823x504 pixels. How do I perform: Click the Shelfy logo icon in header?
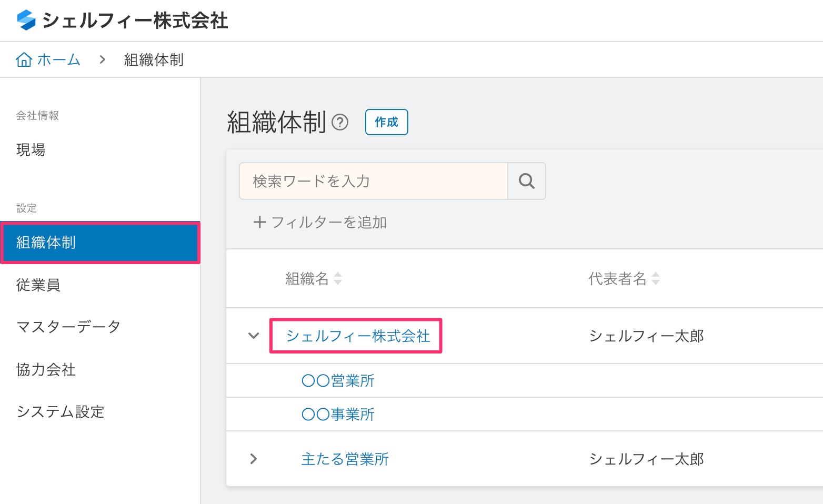click(x=26, y=21)
